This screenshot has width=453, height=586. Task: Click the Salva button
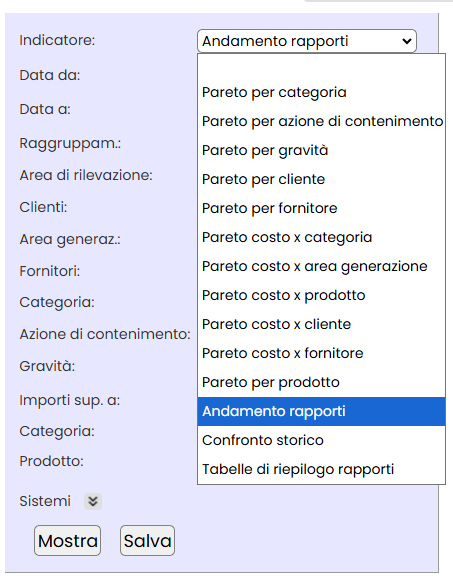point(147,540)
